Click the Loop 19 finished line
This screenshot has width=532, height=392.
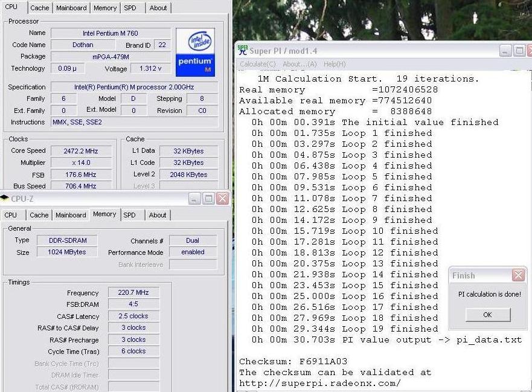(x=345, y=329)
